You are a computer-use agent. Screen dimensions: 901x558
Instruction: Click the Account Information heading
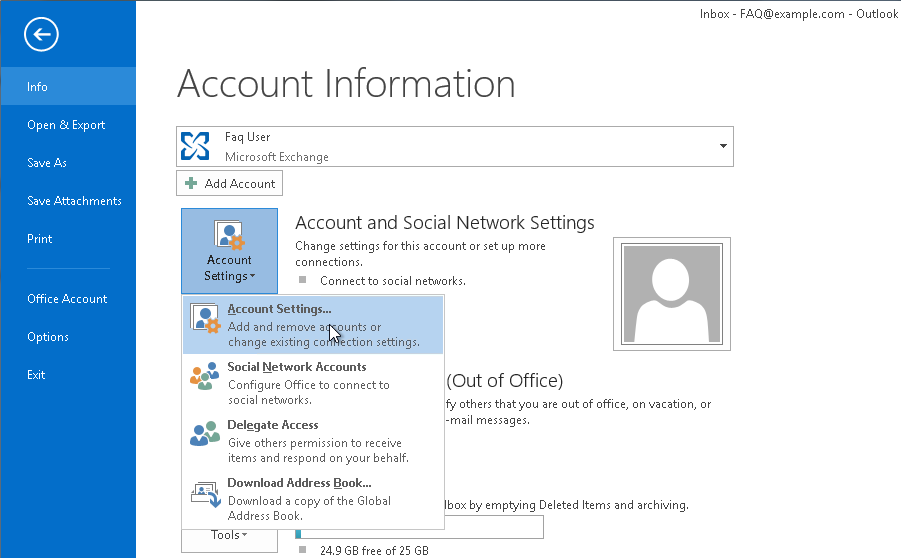pos(346,84)
